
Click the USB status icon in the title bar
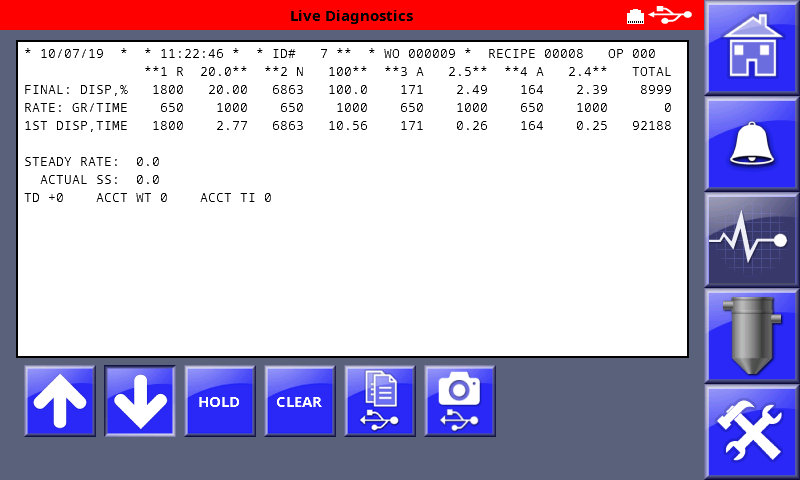670,15
